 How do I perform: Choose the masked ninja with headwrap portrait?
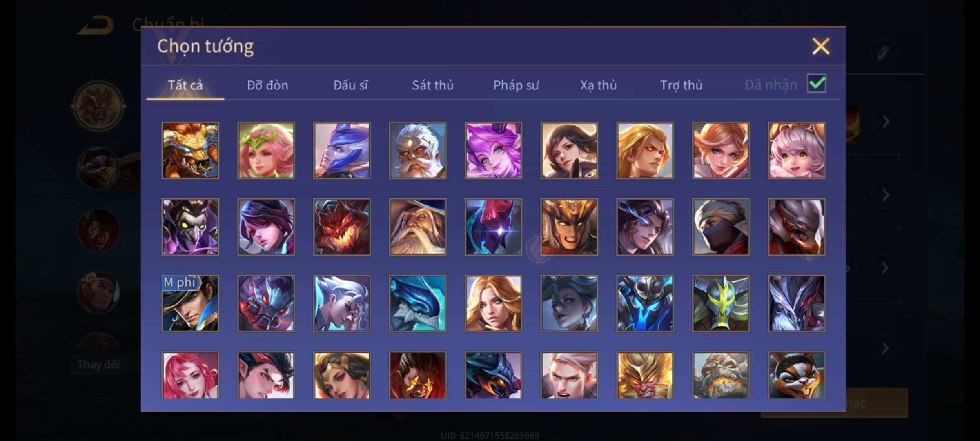(721, 227)
